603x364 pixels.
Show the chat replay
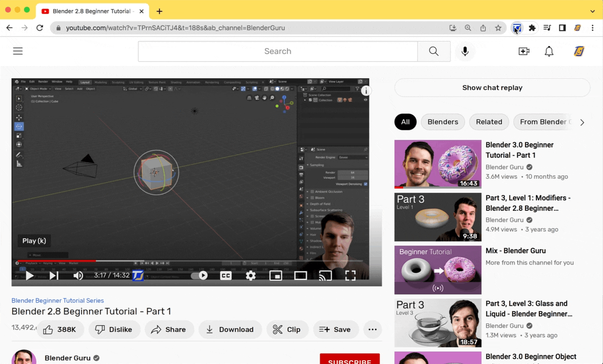pyautogui.click(x=492, y=88)
